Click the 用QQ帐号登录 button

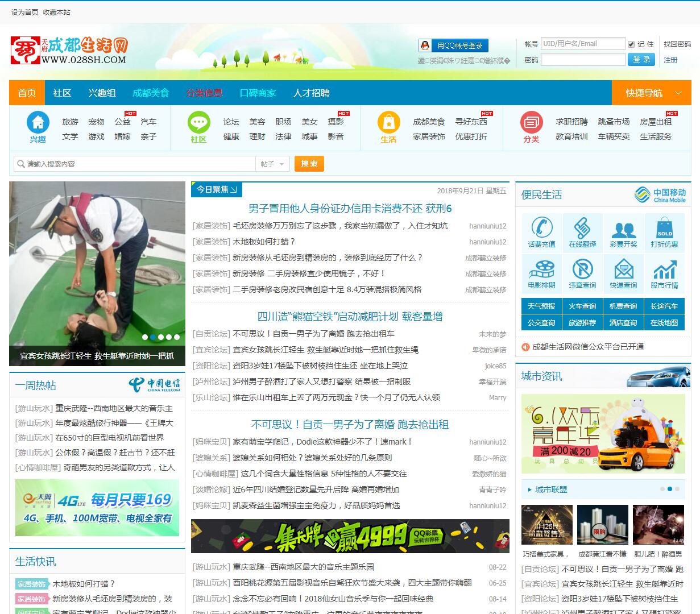pyautogui.click(x=453, y=46)
